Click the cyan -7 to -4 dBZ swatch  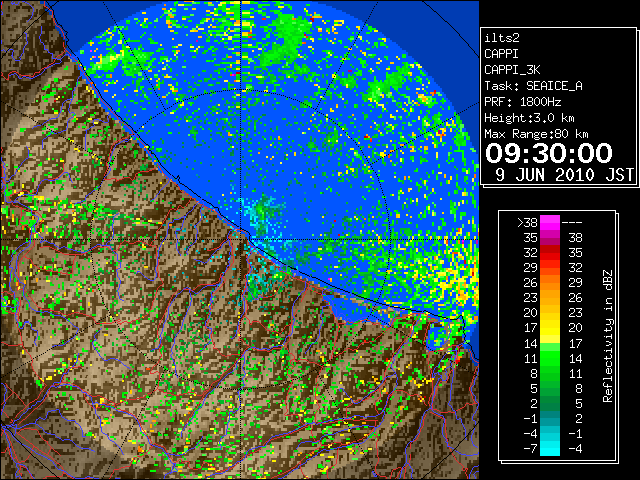(550, 448)
